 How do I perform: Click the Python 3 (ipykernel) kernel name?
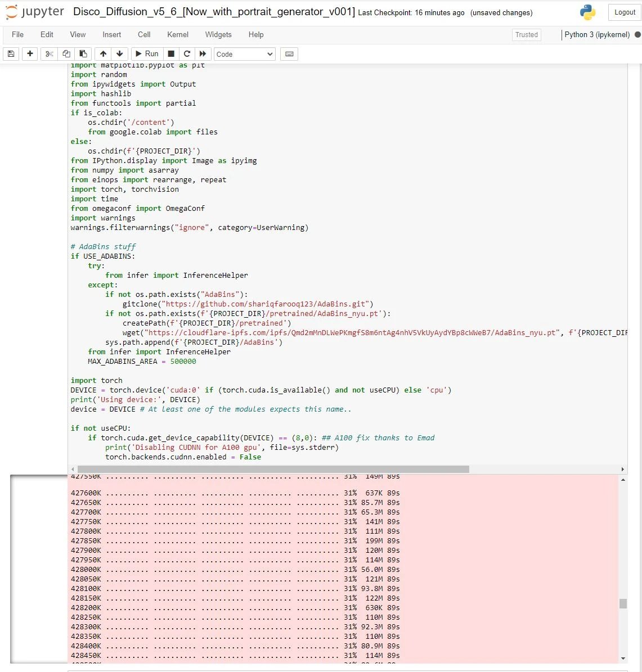tap(597, 35)
